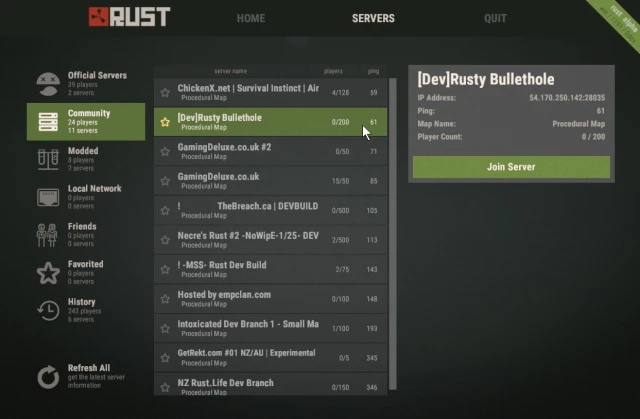The width and height of the screenshot is (640, 419).
Task: Select the QUIT menu item
Action: pos(495,18)
